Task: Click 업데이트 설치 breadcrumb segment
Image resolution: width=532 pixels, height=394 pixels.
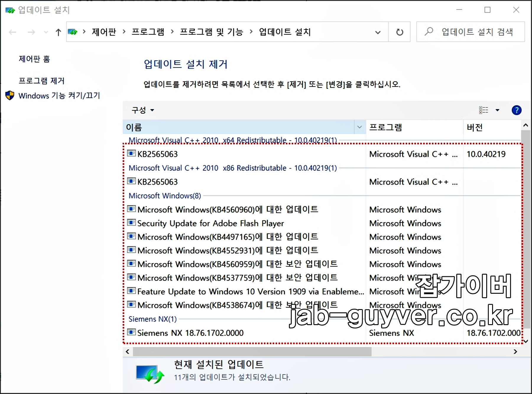Action: pos(285,32)
